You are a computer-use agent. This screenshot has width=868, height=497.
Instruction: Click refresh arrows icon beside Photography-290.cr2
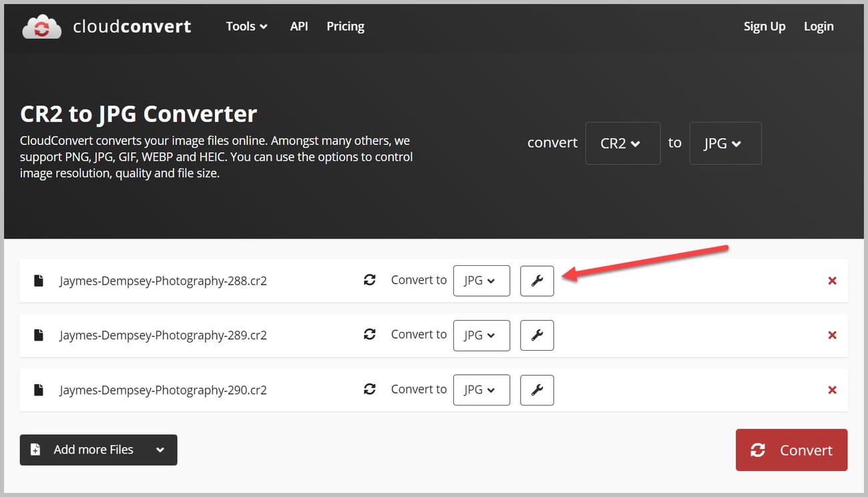coord(369,389)
